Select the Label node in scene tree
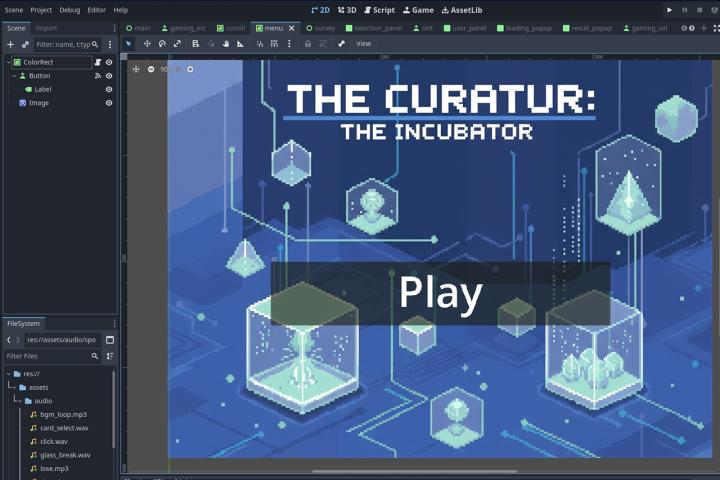 coord(43,89)
